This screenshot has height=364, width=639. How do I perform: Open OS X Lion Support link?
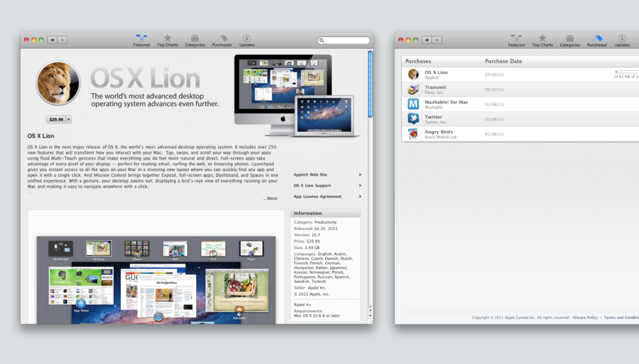[x=312, y=186]
